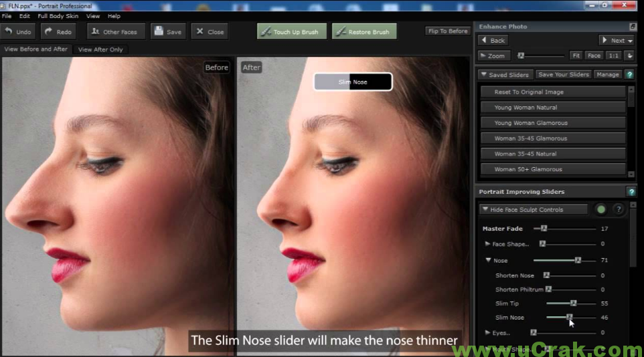644x357 pixels.
Task: Collapse the Zoom section triangle
Action: click(483, 55)
